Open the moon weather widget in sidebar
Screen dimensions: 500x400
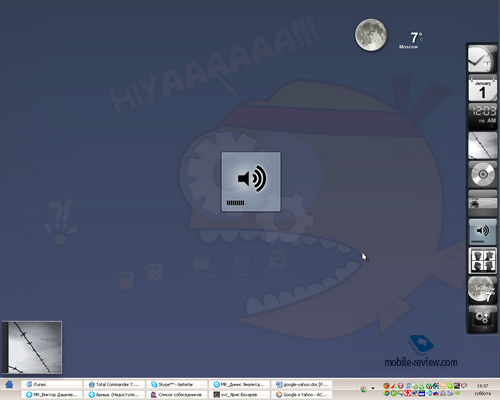point(482,289)
